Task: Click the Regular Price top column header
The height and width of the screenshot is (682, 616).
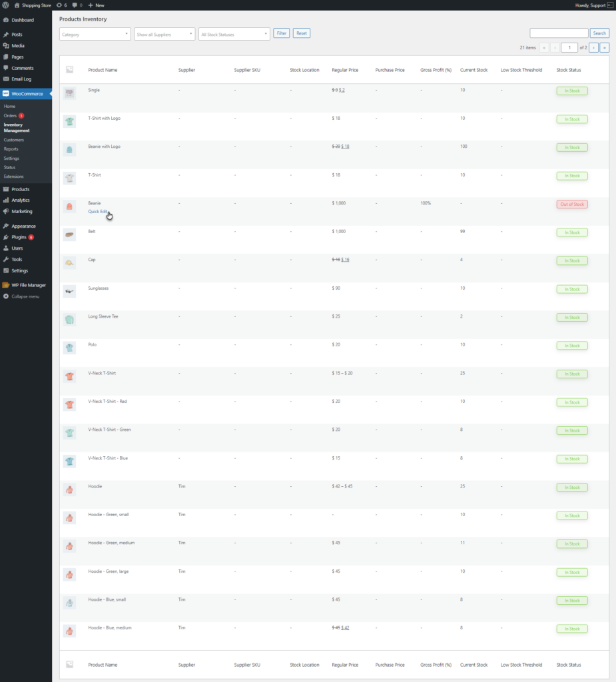Action: click(345, 70)
